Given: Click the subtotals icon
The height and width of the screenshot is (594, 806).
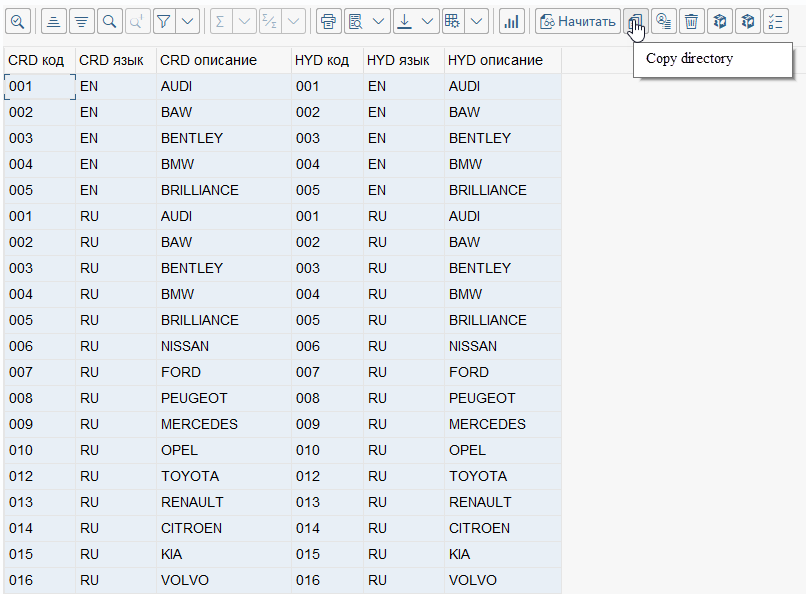Looking at the screenshot, I should pyautogui.click(x=269, y=22).
